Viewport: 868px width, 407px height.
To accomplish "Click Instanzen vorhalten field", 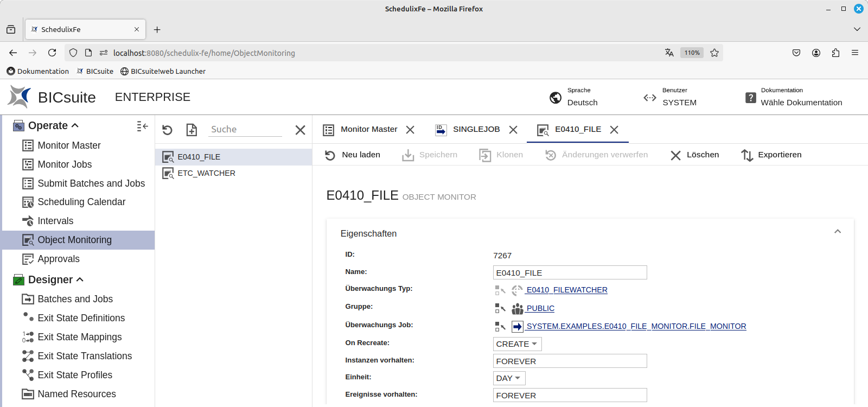I will click(x=570, y=361).
